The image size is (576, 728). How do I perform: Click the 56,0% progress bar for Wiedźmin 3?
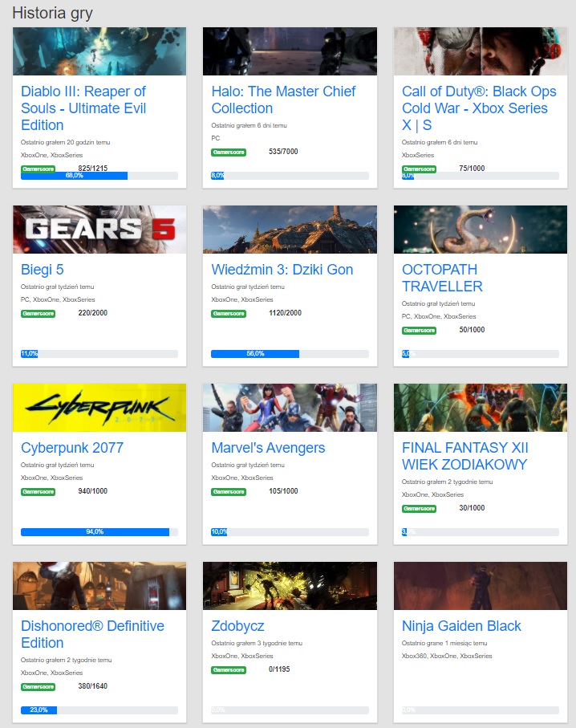tap(290, 354)
